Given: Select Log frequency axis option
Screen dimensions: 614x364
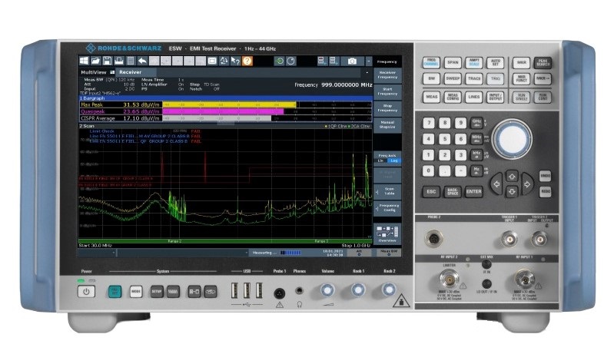Looking at the screenshot, I should click(393, 160).
